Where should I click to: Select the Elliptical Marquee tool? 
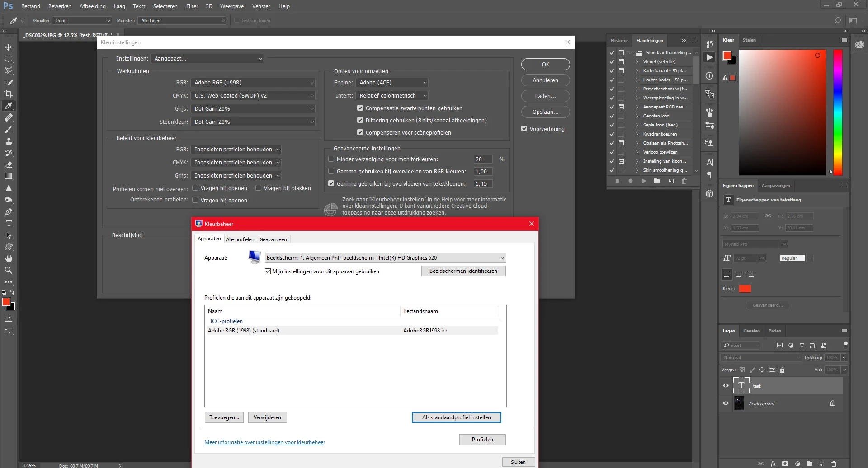pos(9,59)
